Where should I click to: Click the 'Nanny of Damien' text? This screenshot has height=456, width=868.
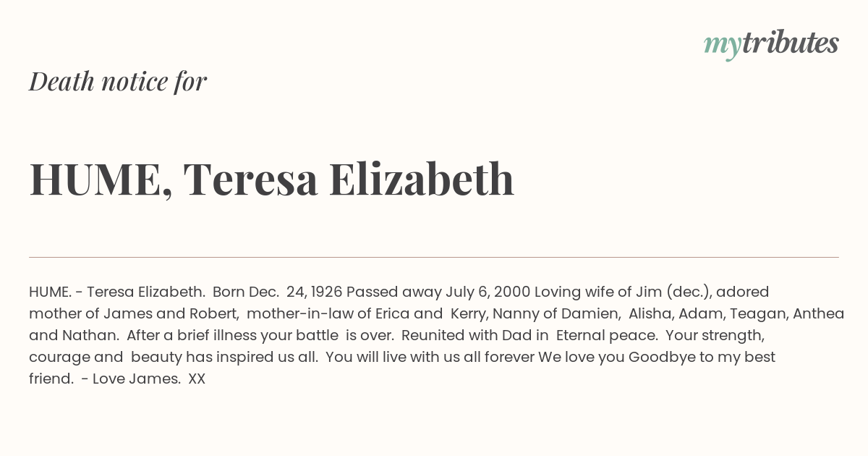coord(557,313)
